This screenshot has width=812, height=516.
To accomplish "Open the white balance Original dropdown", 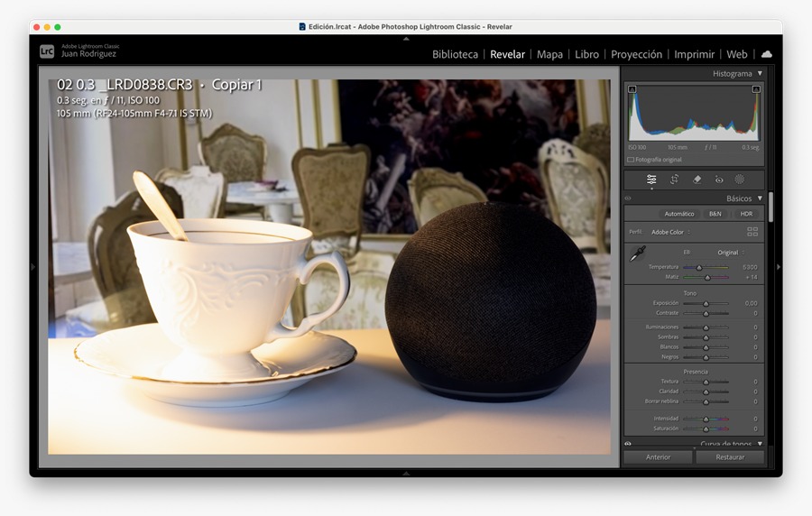I will [x=731, y=253].
